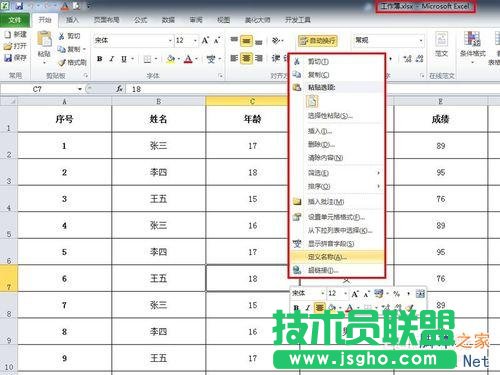
Task: Select column B header
Action: click(159, 101)
